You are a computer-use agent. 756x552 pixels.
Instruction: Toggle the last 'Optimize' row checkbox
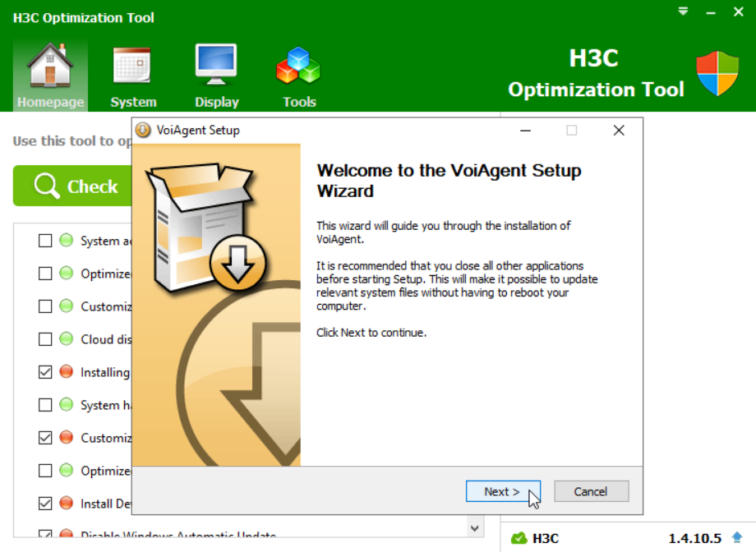[x=45, y=471]
